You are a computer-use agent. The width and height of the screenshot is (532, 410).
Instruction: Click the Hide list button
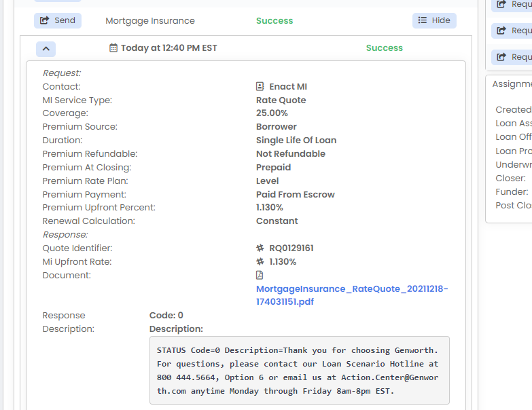434,20
